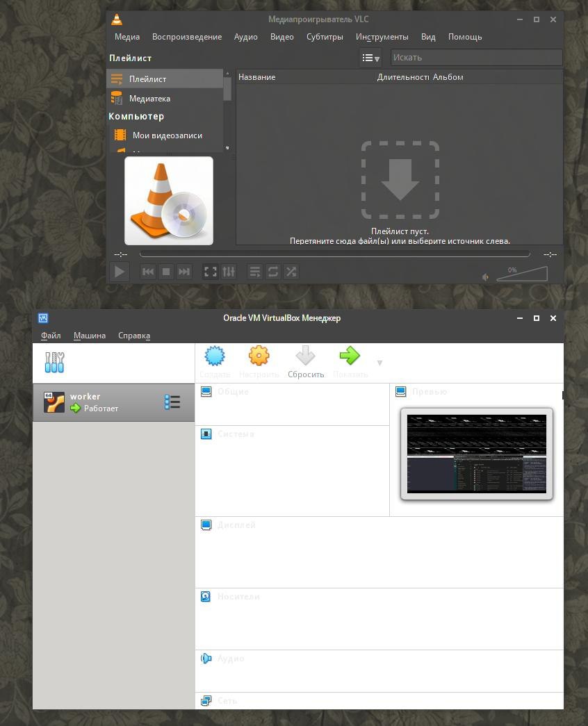The height and width of the screenshot is (726, 588).
Task: Click the VLC cone icon in title bar
Action: point(117,19)
